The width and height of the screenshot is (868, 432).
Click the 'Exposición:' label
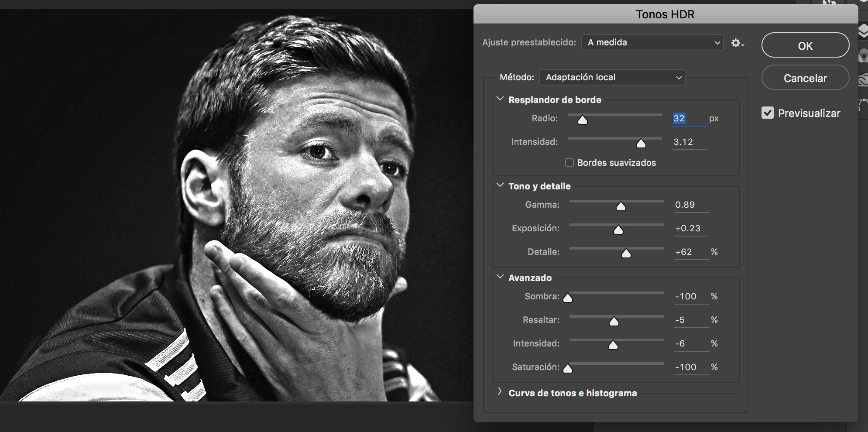pyautogui.click(x=535, y=228)
